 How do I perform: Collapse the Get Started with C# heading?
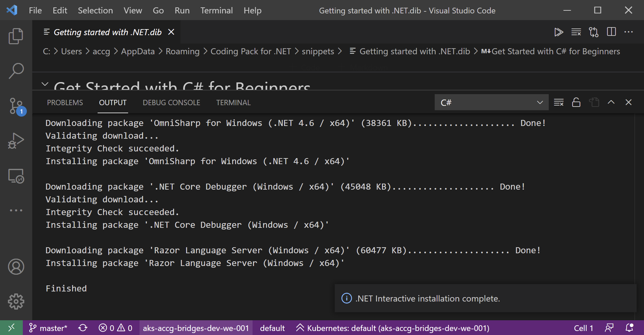coord(45,84)
